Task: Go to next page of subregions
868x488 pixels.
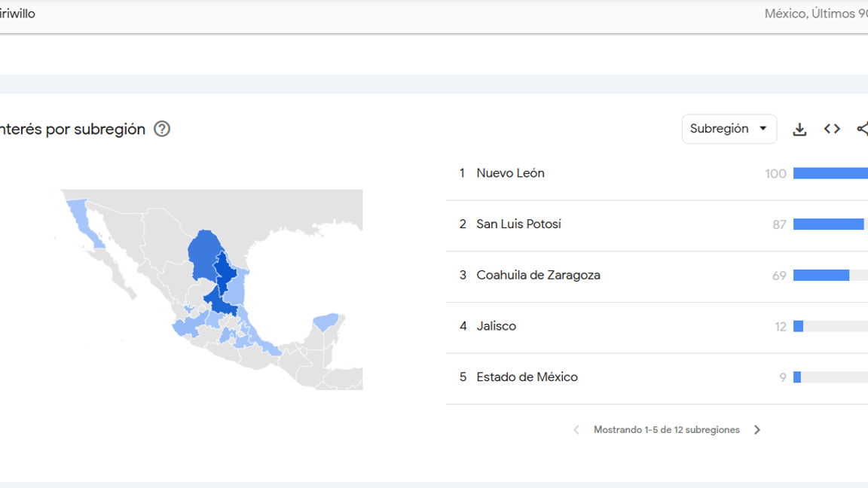Action: pyautogui.click(x=757, y=429)
